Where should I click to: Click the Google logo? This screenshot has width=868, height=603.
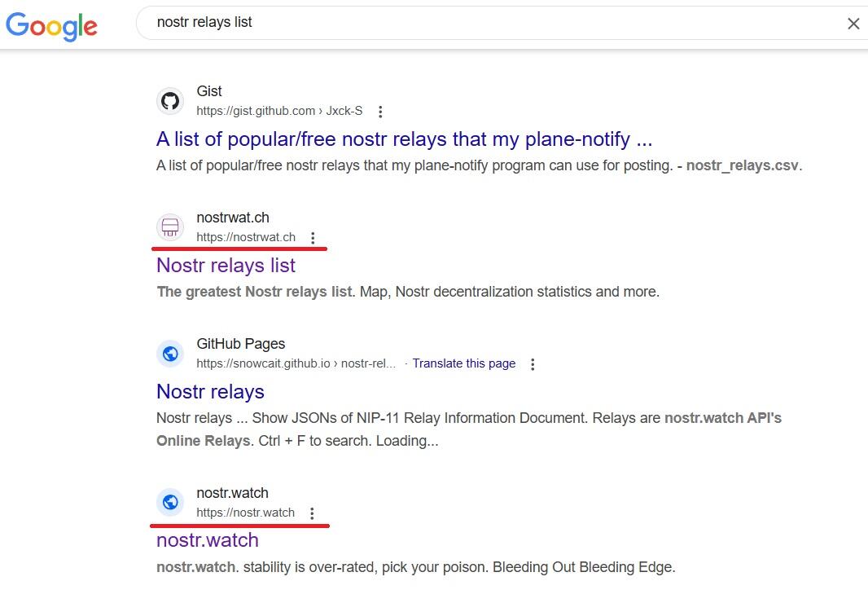click(x=51, y=25)
